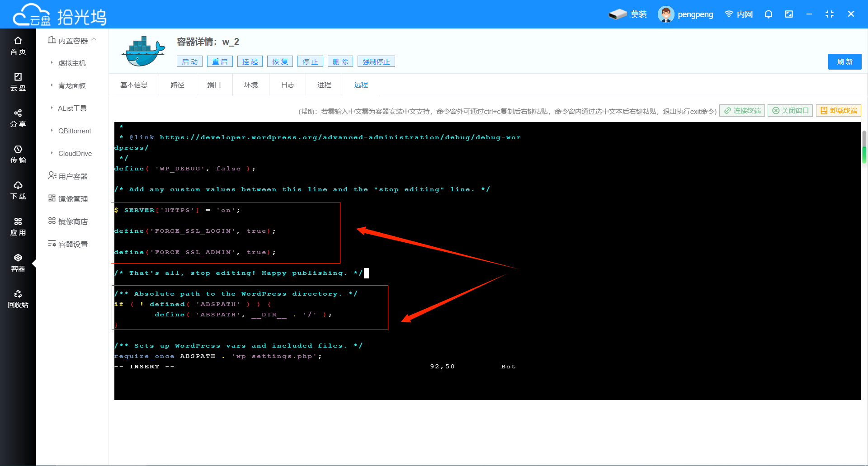Click the picture-in-picture window icon in title bar

(x=789, y=14)
